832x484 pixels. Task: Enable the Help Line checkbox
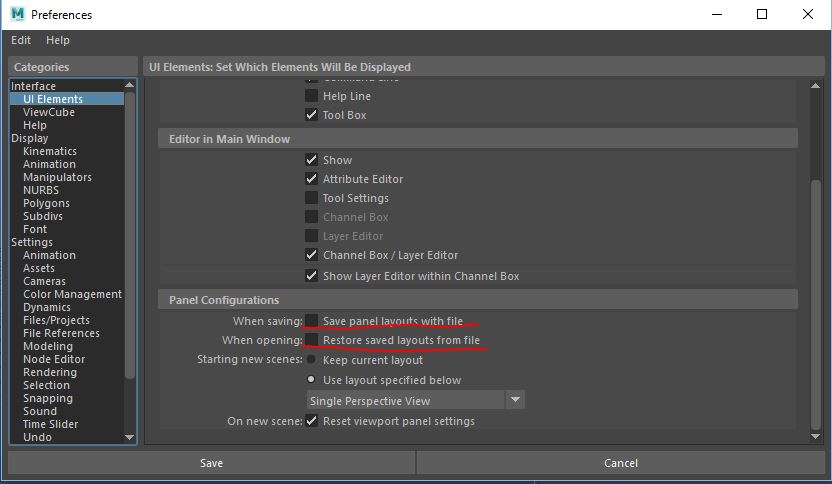pyautogui.click(x=312, y=96)
